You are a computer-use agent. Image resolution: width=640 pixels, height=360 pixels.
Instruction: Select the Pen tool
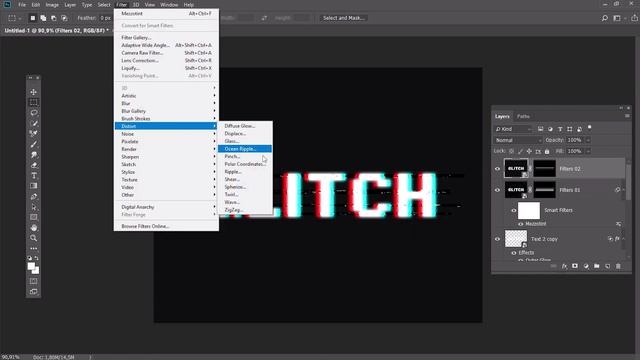coord(33,196)
